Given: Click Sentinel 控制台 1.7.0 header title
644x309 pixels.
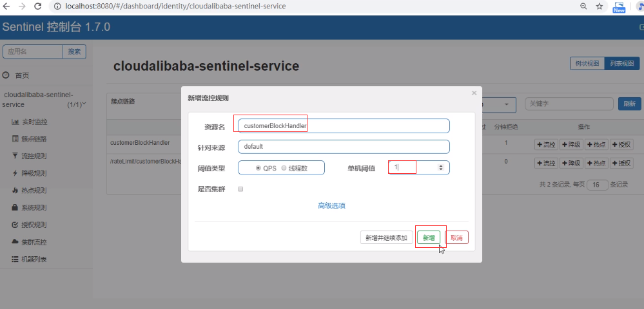Looking at the screenshot, I should click(x=56, y=28).
